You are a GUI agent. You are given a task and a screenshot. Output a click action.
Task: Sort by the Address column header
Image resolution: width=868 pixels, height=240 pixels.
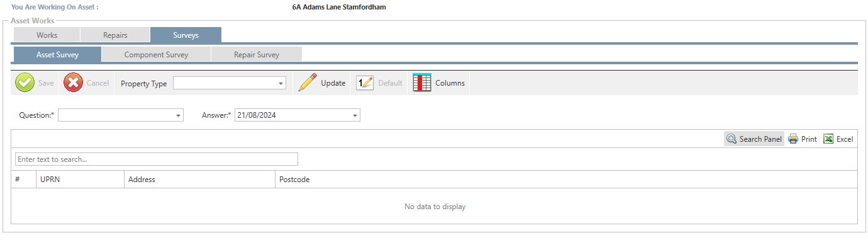pyautogui.click(x=199, y=180)
